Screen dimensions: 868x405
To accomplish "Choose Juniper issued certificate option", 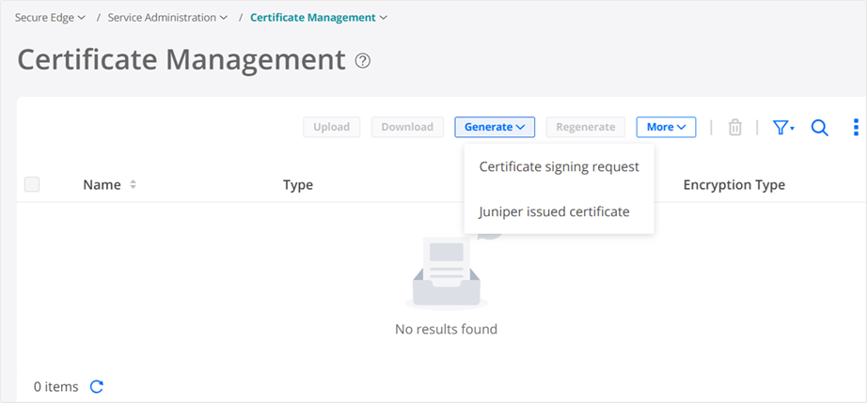I will pos(554,211).
